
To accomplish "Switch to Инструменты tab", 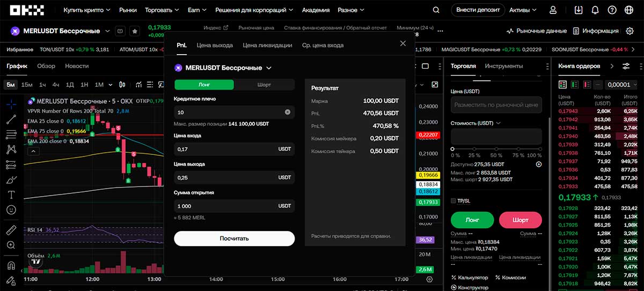I will [503, 66].
